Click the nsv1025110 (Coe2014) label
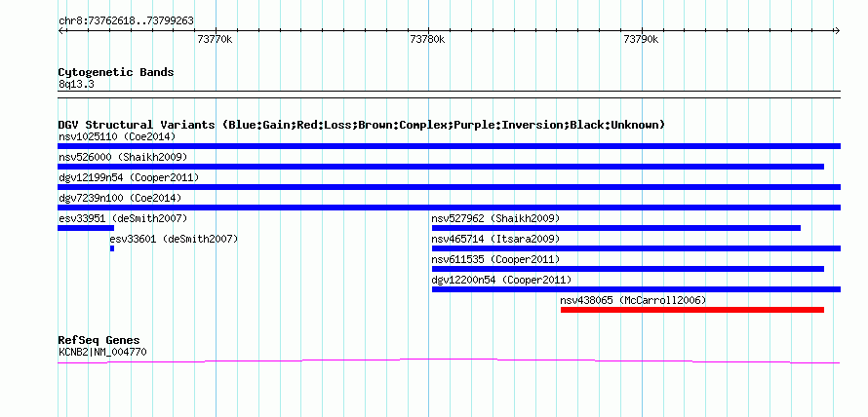868x417 pixels. [x=117, y=136]
